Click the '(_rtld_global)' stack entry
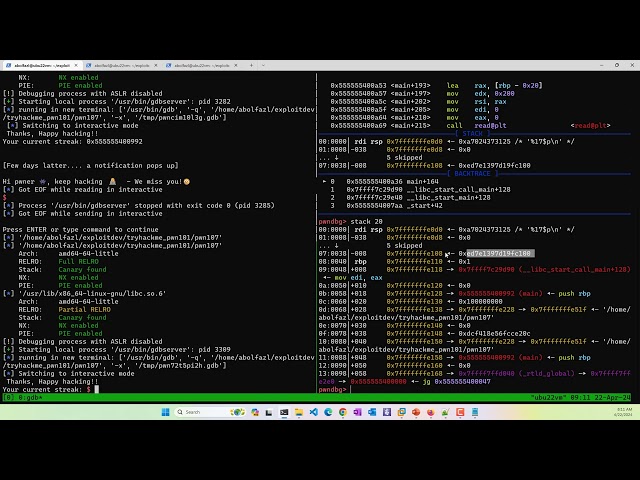 (x=547, y=373)
